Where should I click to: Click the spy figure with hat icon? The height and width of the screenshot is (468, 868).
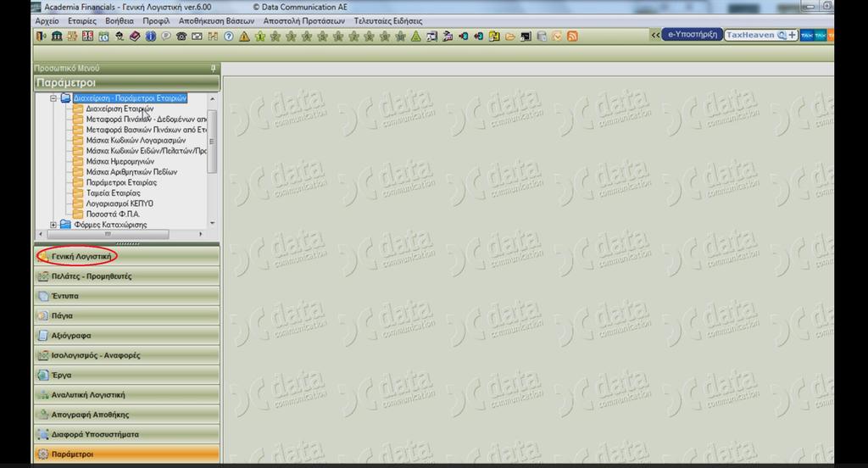coord(119,36)
